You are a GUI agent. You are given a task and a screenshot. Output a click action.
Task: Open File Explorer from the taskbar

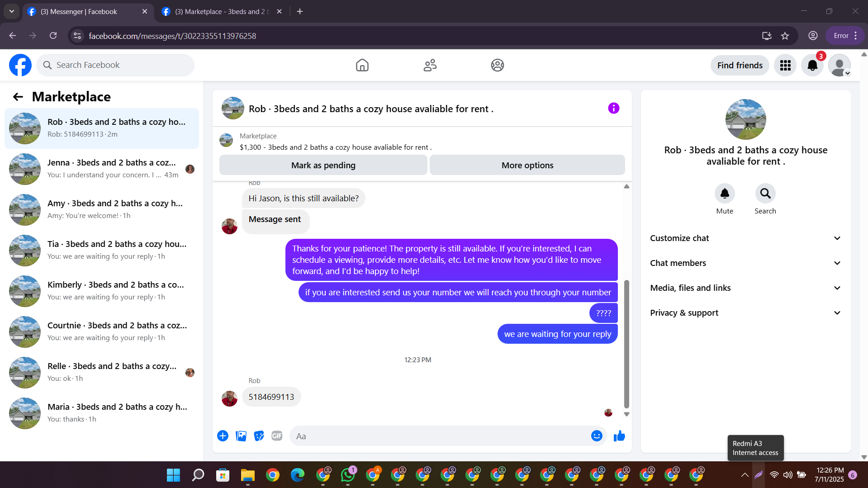[x=247, y=475]
